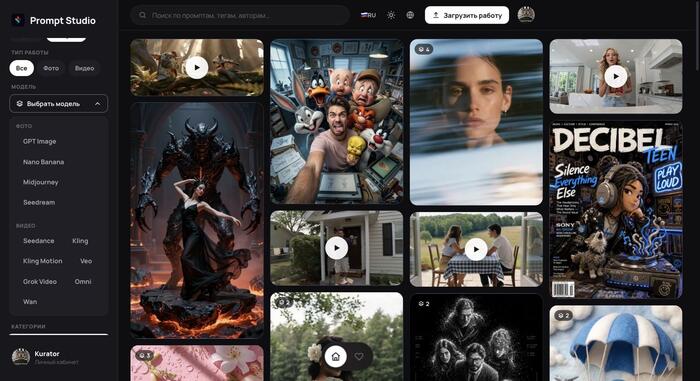Click the 4-image count badge on blurred portrait
The height and width of the screenshot is (381, 700).
click(424, 49)
